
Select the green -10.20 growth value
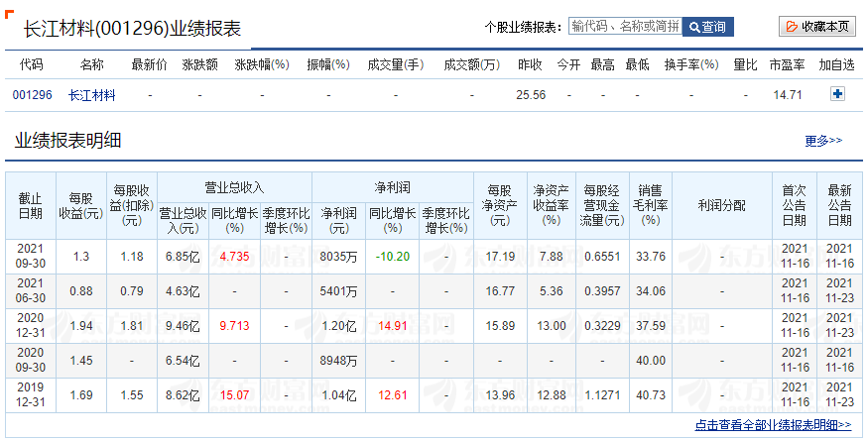tap(392, 257)
